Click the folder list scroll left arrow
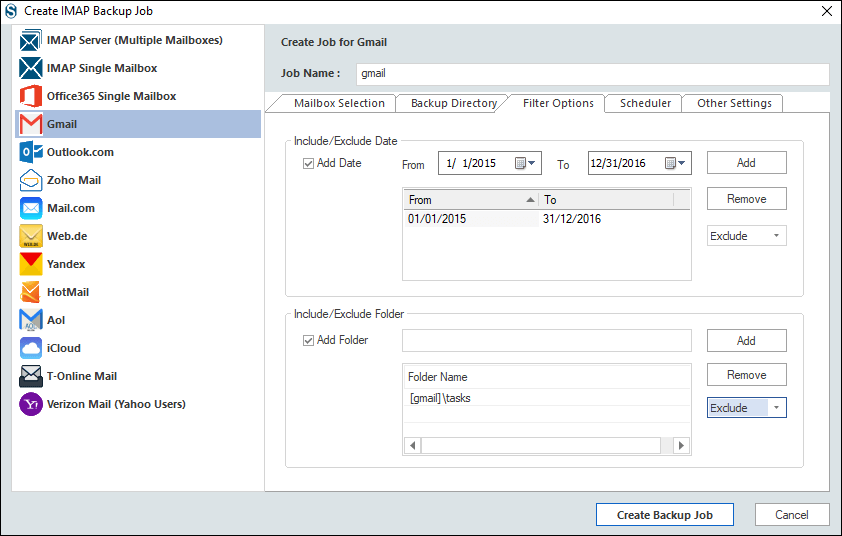This screenshot has height=536, width=842. (x=412, y=445)
